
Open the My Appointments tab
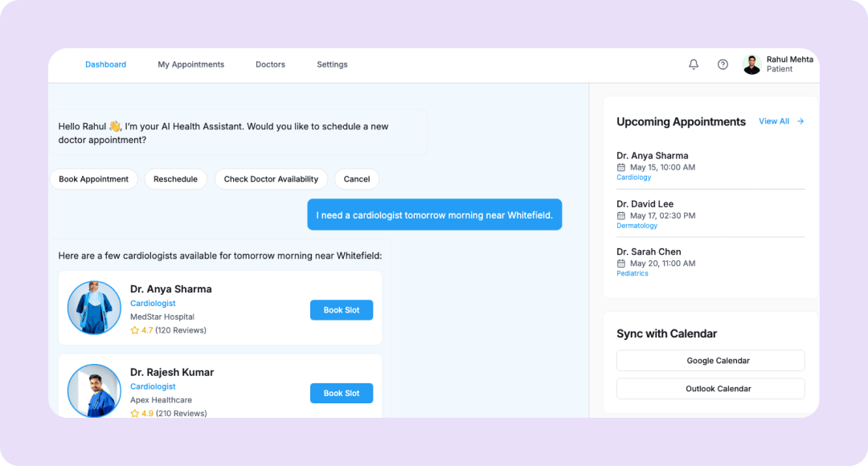coord(190,64)
